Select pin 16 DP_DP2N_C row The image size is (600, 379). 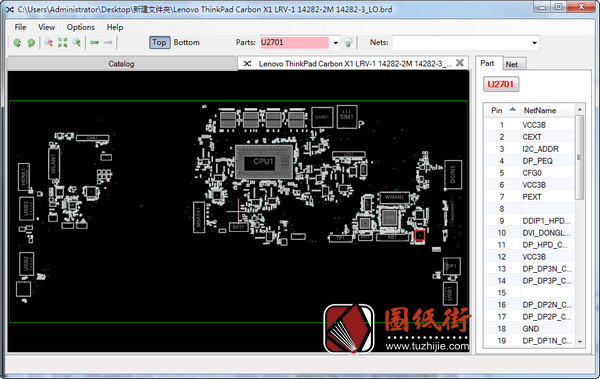pos(530,305)
